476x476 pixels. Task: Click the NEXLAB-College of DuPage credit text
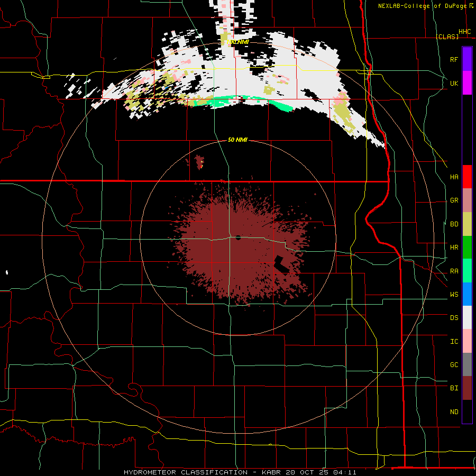pyautogui.click(x=422, y=6)
